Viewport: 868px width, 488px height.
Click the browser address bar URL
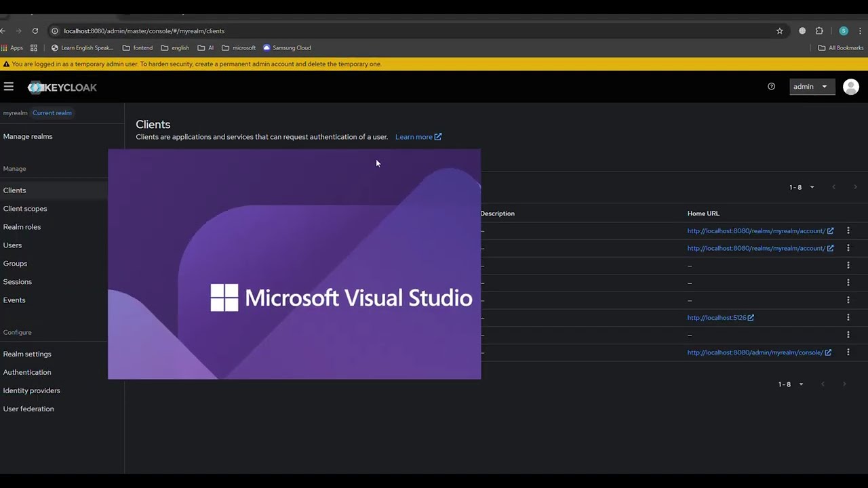(x=144, y=30)
